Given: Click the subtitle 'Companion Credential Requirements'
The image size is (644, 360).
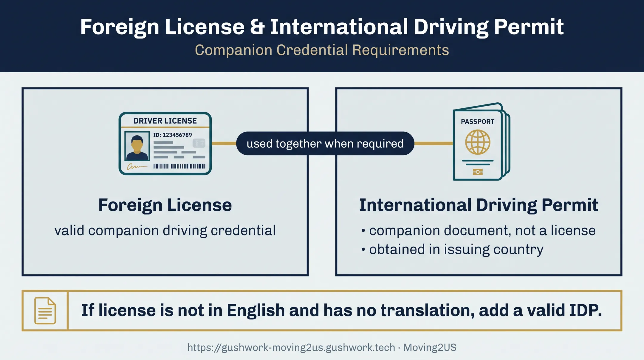Looking at the screenshot, I should (x=322, y=50).
